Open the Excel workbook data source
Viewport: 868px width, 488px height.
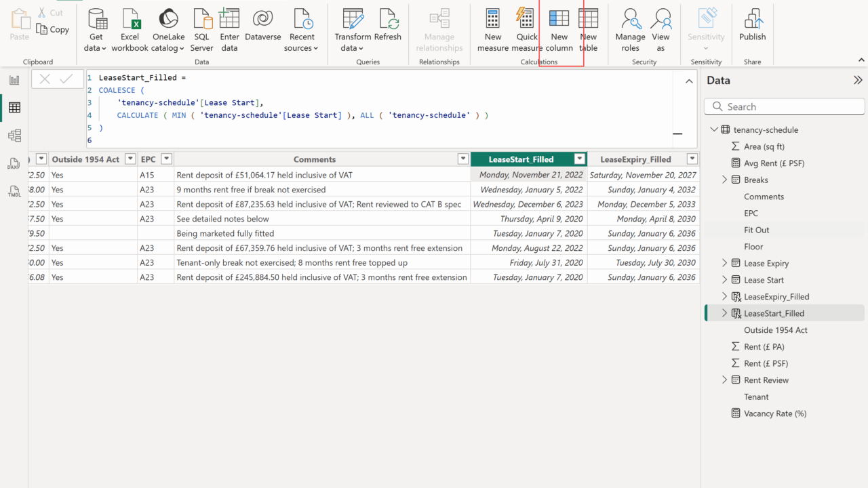coord(130,30)
